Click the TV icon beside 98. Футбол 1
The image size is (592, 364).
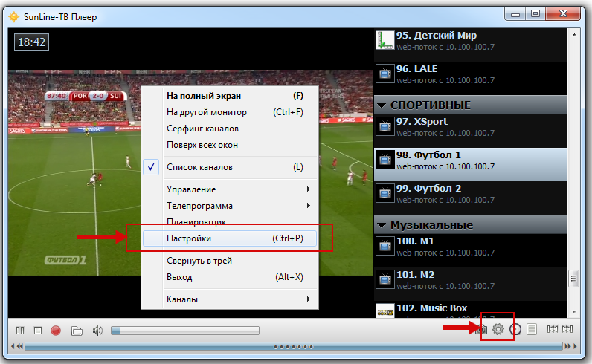click(385, 160)
